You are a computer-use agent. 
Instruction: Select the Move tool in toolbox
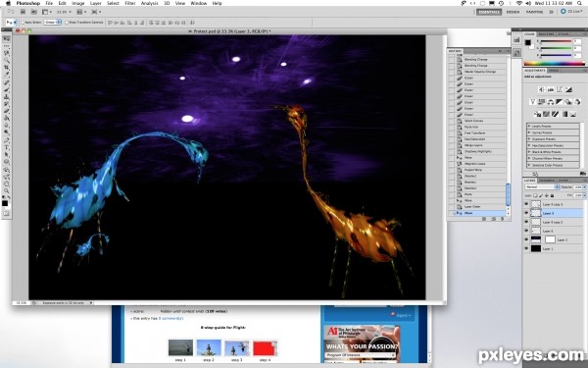(x=7, y=39)
